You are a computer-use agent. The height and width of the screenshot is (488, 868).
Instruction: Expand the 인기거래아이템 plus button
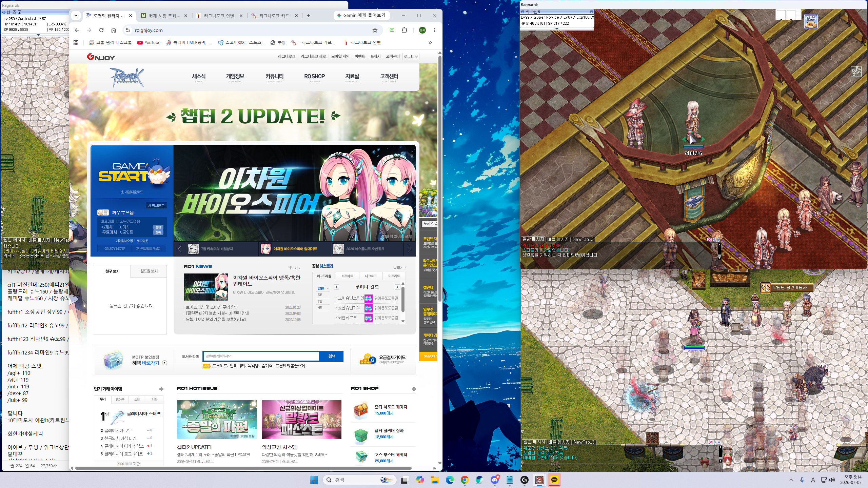coord(161,389)
